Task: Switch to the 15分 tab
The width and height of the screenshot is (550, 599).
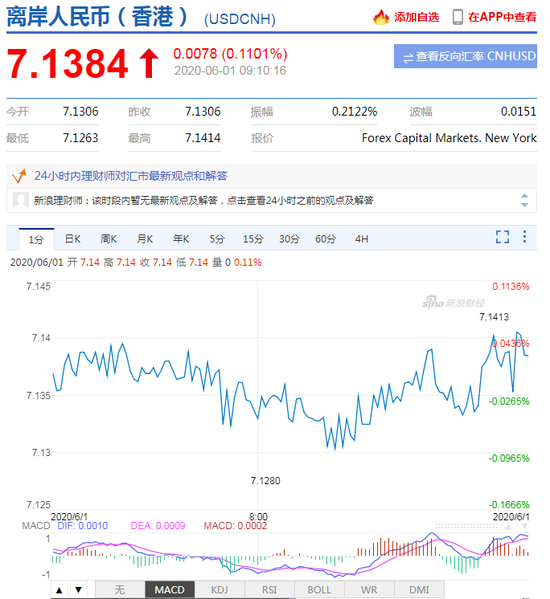Action: (x=253, y=239)
